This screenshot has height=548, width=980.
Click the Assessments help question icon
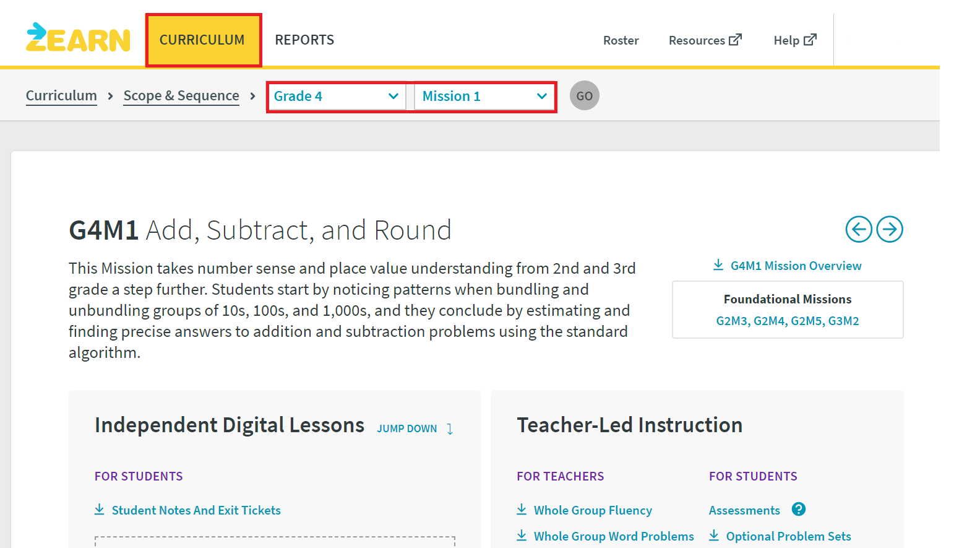pyautogui.click(x=799, y=509)
